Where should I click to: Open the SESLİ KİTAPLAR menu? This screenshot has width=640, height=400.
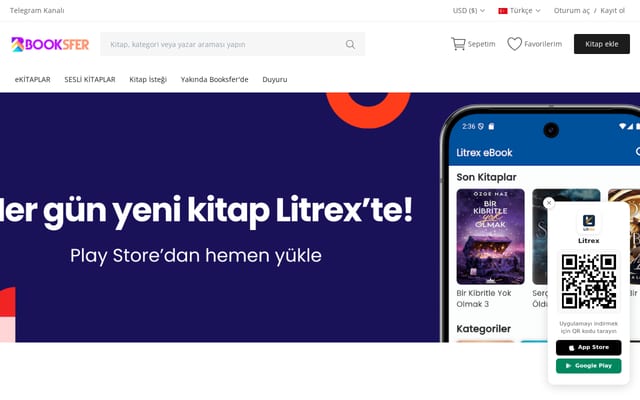pyautogui.click(x=90, y=80)
